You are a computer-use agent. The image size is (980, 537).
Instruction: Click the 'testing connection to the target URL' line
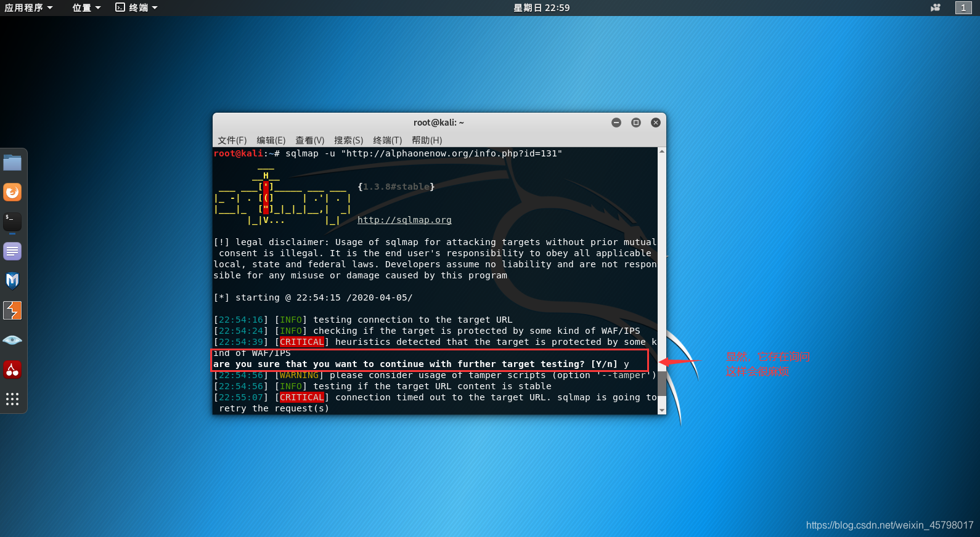point(363,320)
